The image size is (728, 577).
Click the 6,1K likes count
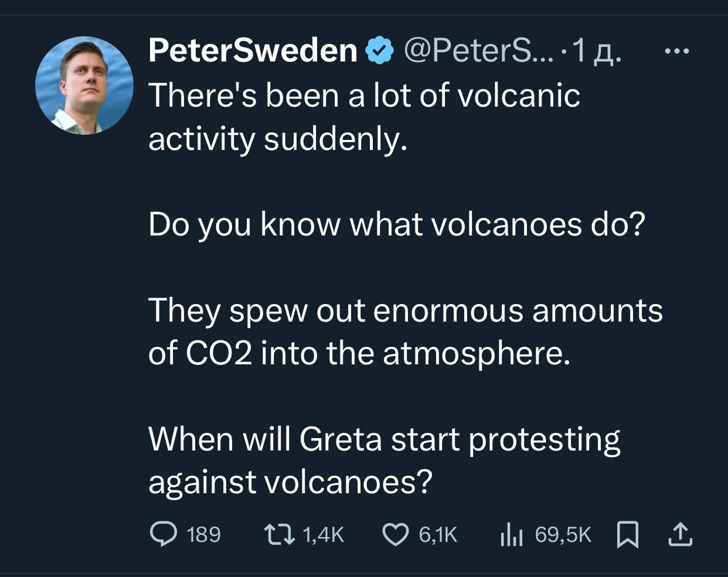(x=438, y=534)
